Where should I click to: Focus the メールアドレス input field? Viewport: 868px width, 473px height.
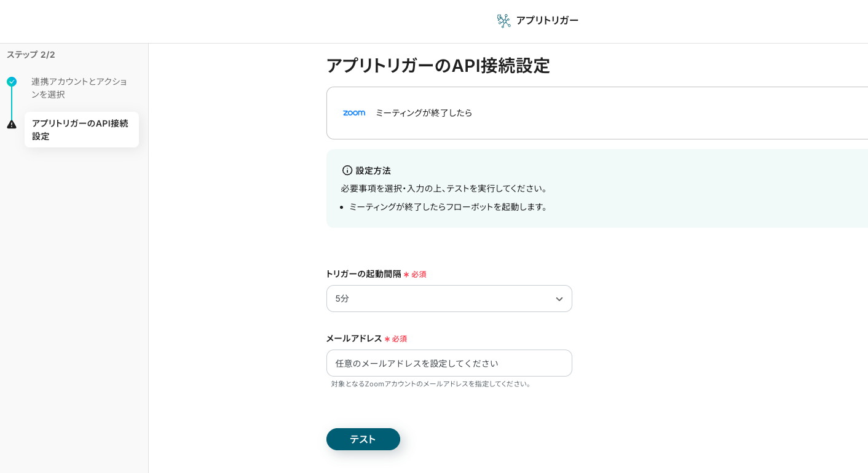coord(449,363)
